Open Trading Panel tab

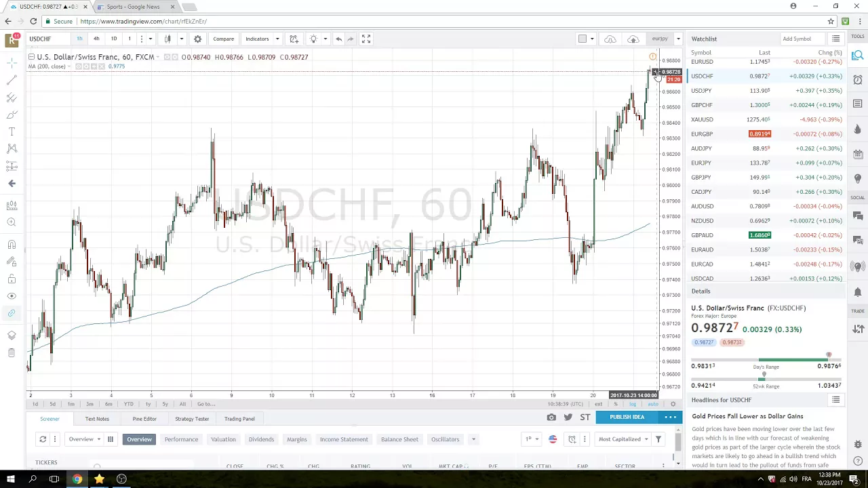click(x=239, y=419)
